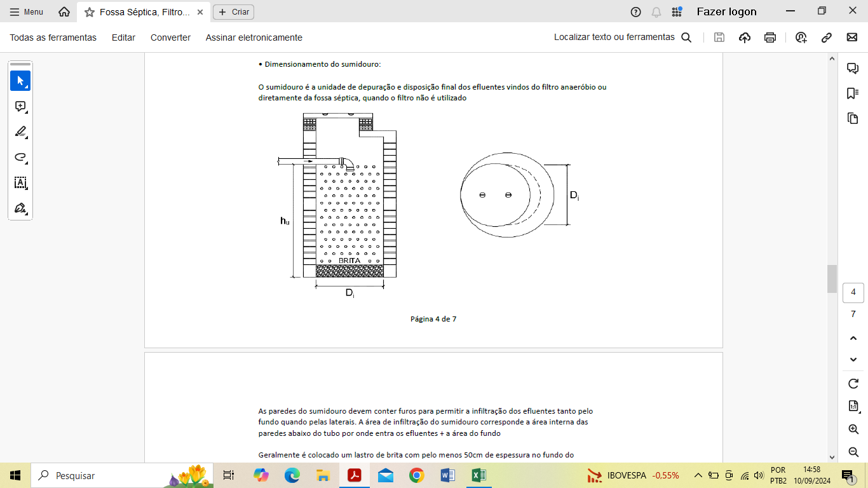
Task: Select the text box tool
Action: pyautogui.click(x=20, y=183)
